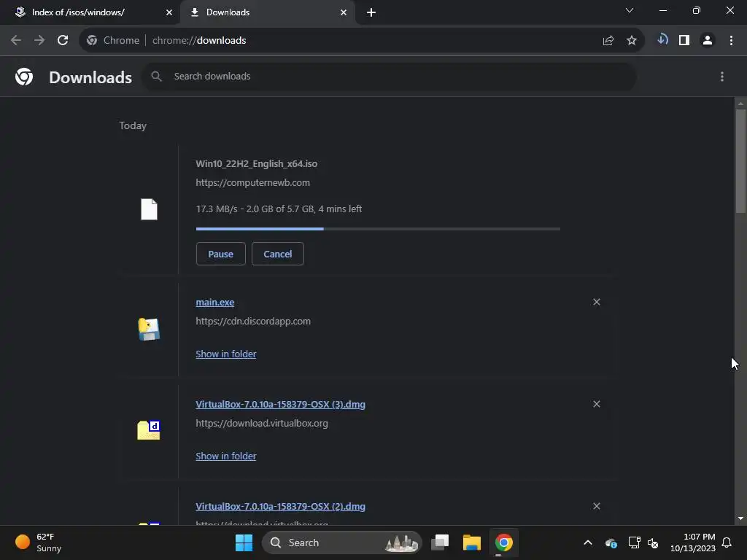Click the Win10_22H2_English_x64.iso file name
This screenshot has height=560, width=747.
coord(256,164)
